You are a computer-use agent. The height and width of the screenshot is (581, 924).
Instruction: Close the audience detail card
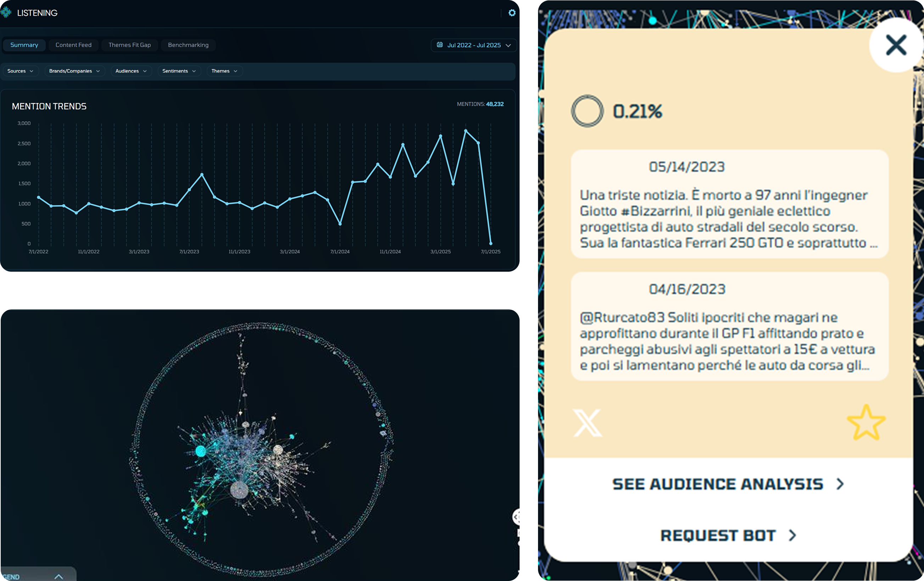pyautogui.click(x=896, y=45)
